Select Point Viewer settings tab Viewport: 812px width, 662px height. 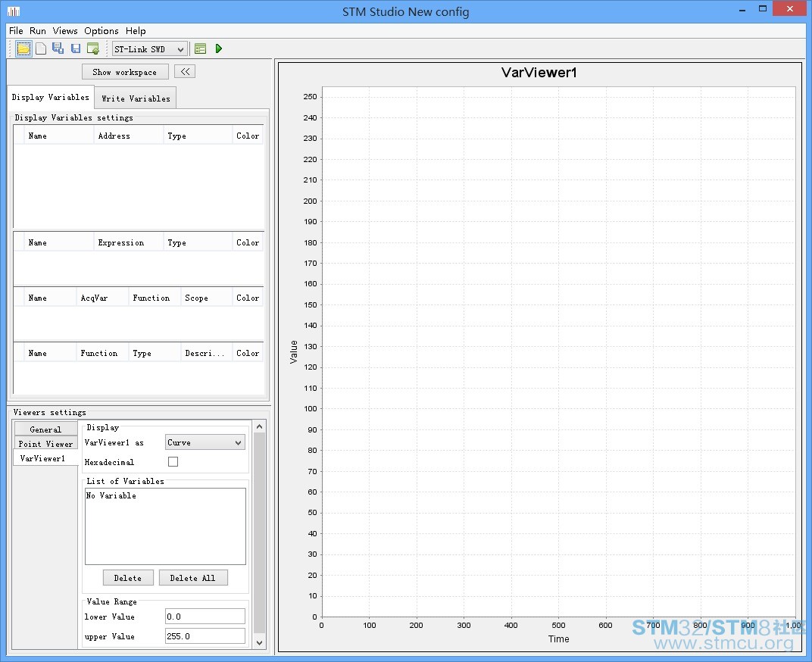click(x=45, y=444)
